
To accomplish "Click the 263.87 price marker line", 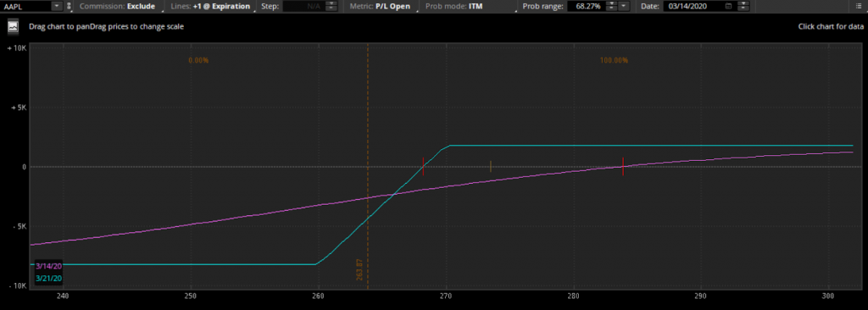I will tap(368, 166).
